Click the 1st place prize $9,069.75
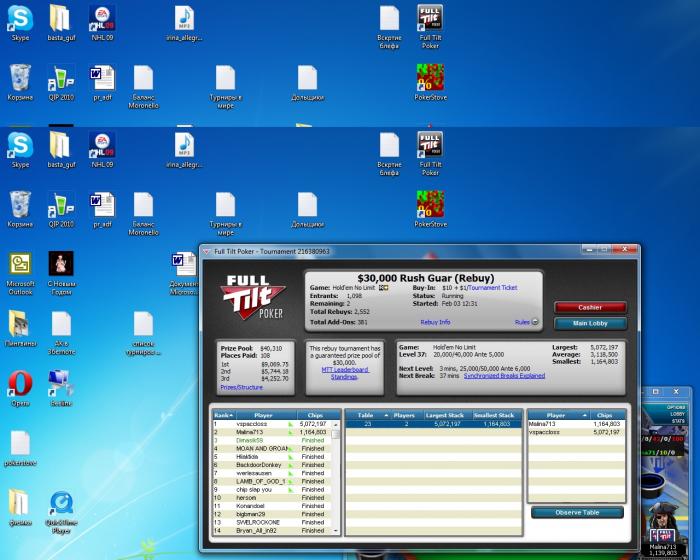700x560 pixels. pos(275,364)
